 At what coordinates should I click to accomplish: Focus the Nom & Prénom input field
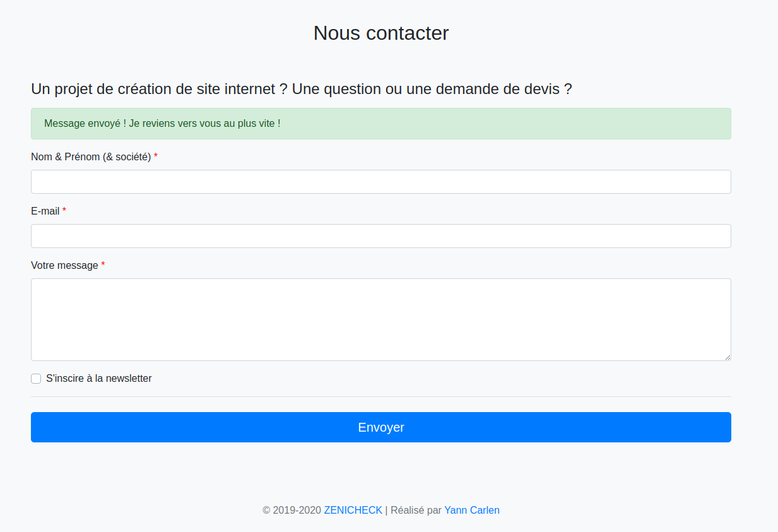click(381, 182)
